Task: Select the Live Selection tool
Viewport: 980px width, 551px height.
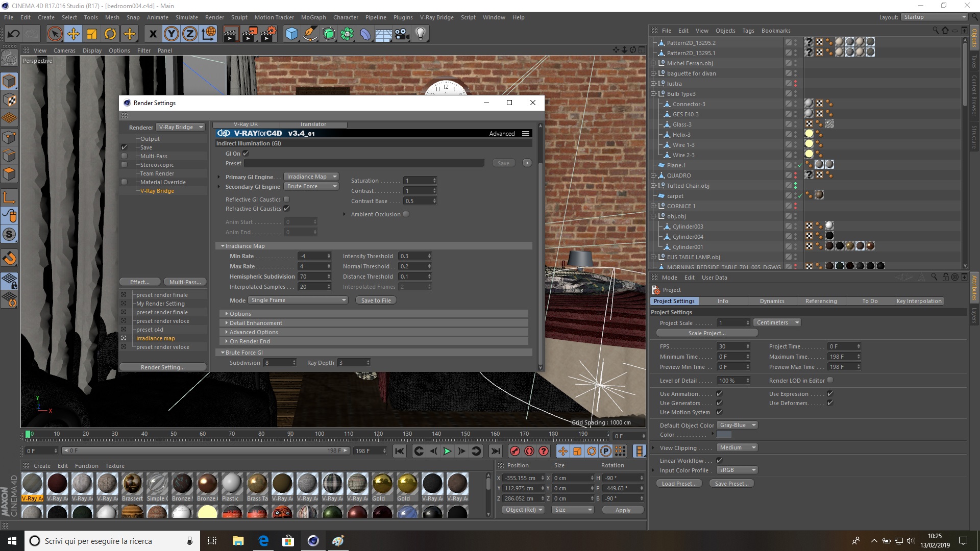Action: tap(55, 34)
